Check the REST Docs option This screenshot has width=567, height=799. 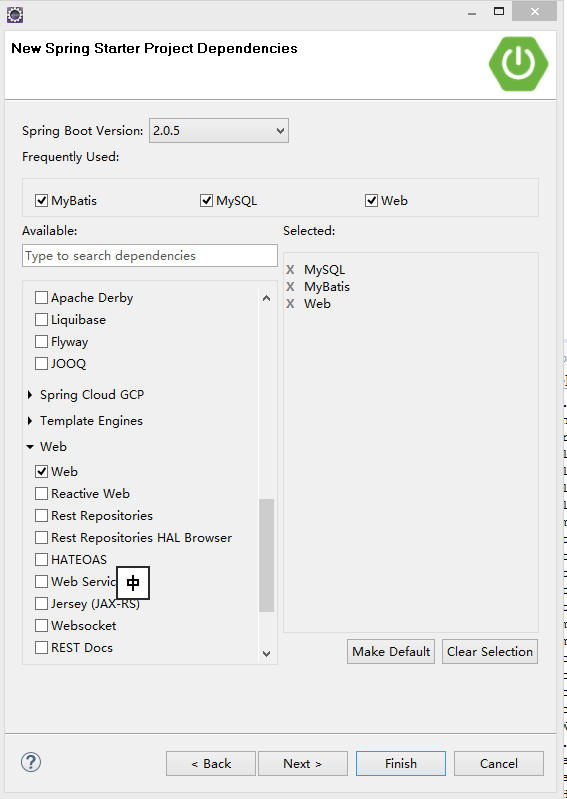41,648
